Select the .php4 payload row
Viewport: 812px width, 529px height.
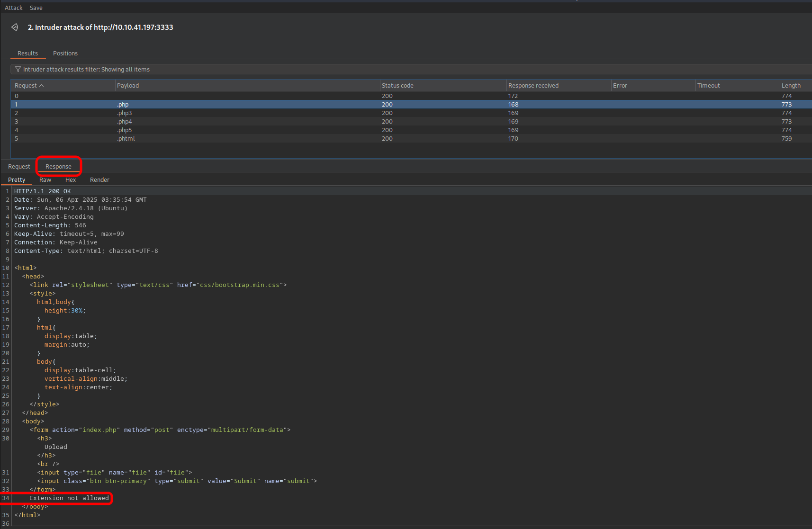[x=411, y=122]
